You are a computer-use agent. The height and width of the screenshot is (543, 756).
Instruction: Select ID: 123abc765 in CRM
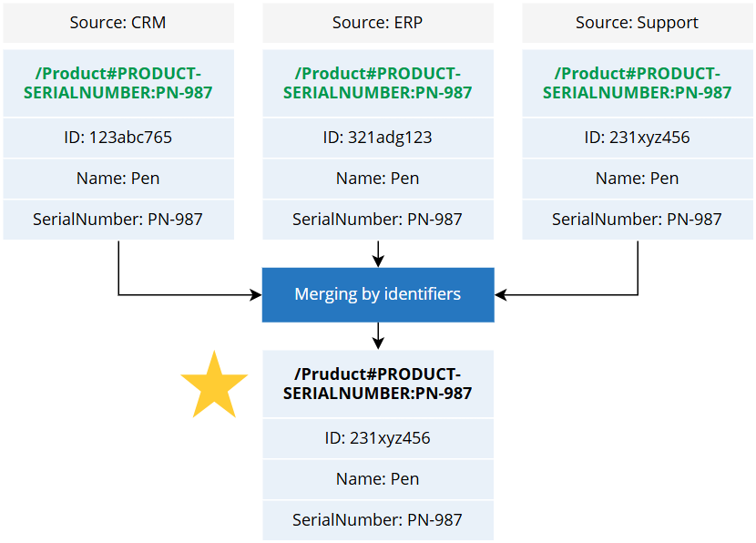point(118,138)
